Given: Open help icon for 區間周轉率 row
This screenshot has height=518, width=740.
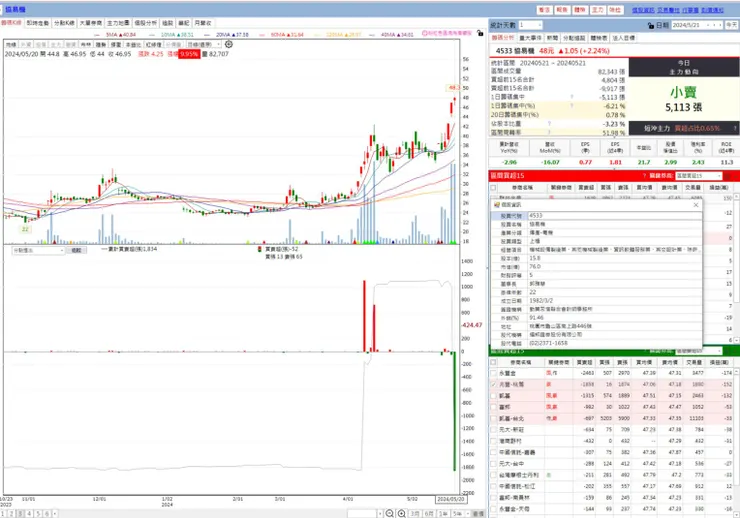Looking at the screenshot, I should (x=550, y=133).
